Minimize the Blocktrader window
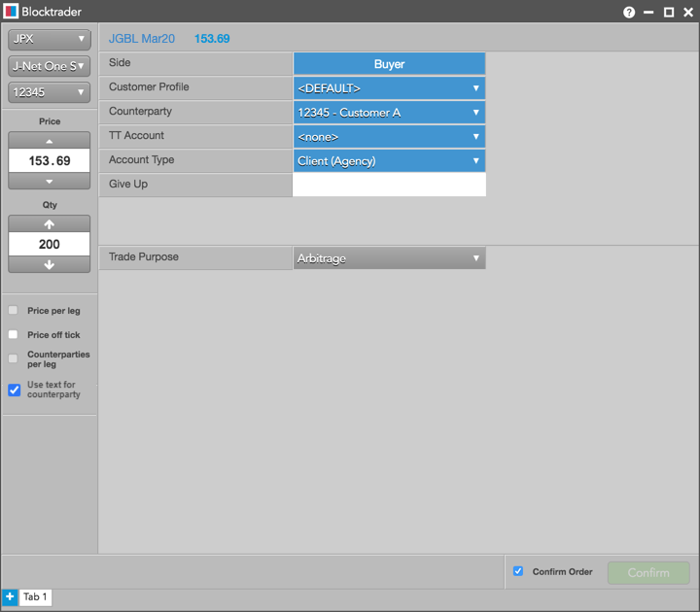 click(649, 12)
